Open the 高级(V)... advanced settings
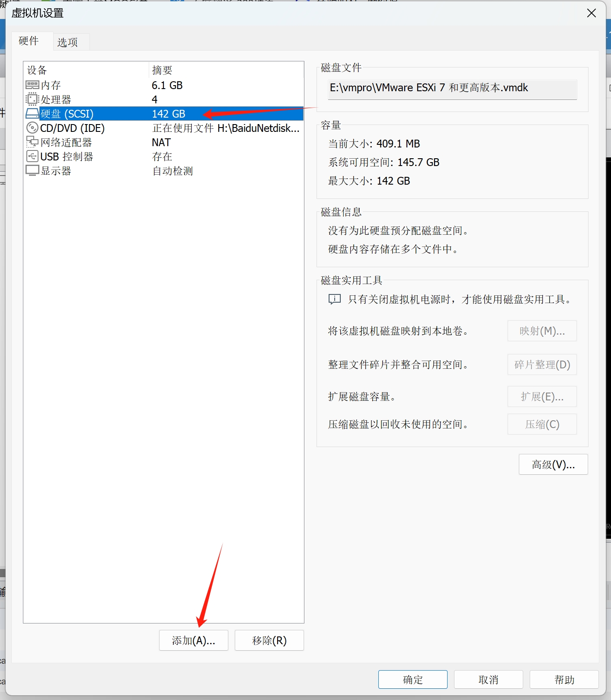This screenshot has height=700, width=611. click(553, 465)
